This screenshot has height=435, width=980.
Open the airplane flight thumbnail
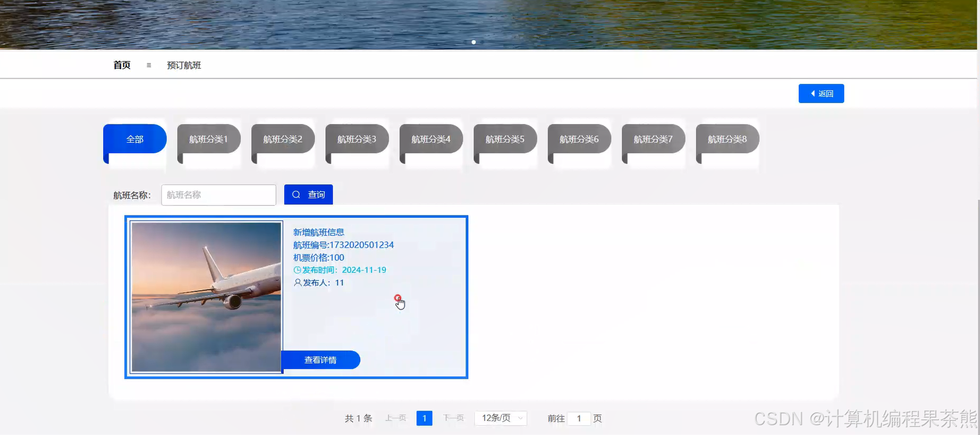(206, 297)
